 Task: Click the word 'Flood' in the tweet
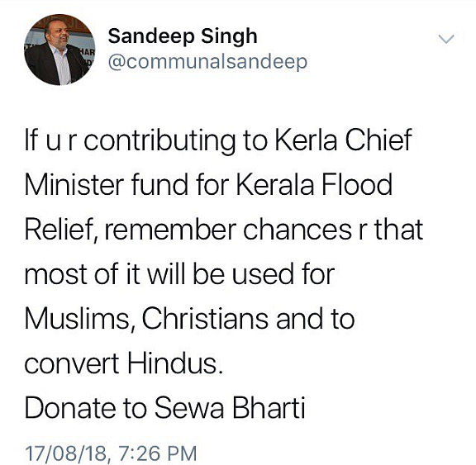click(x=357, y=184)
